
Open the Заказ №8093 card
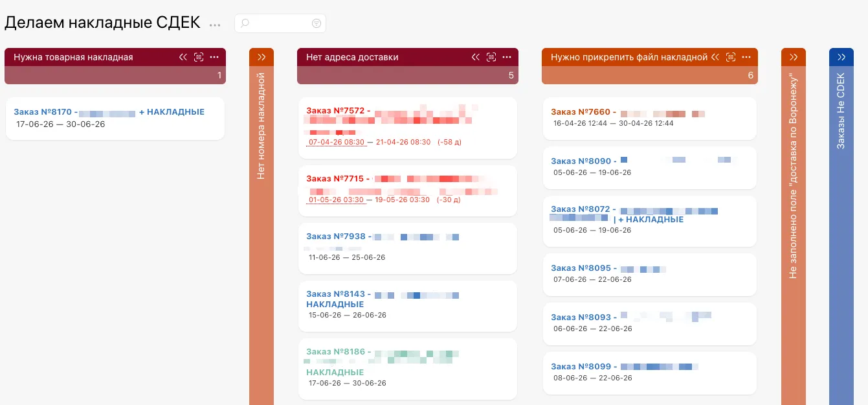(x=650, y=323)
